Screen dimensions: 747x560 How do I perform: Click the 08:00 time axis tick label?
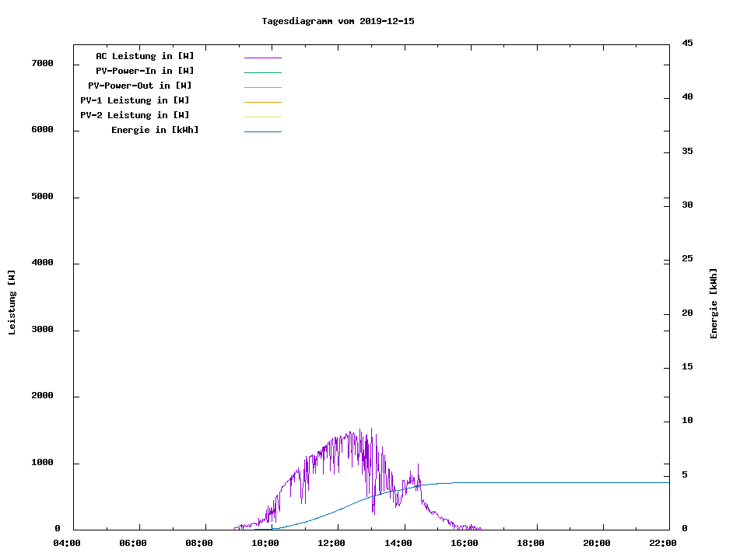pyautogui.click(x=199, y=543)
